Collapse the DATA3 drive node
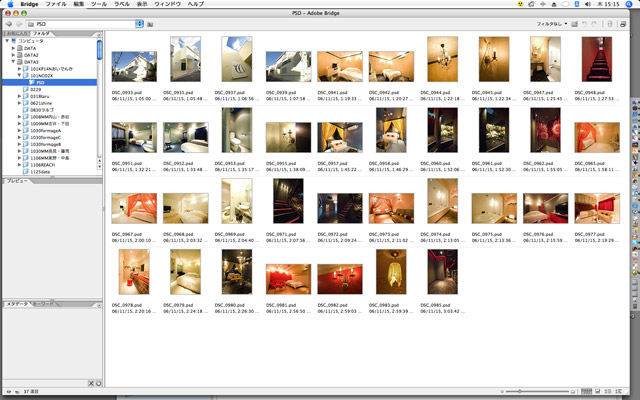640x400 pixels. coord(13,62)
